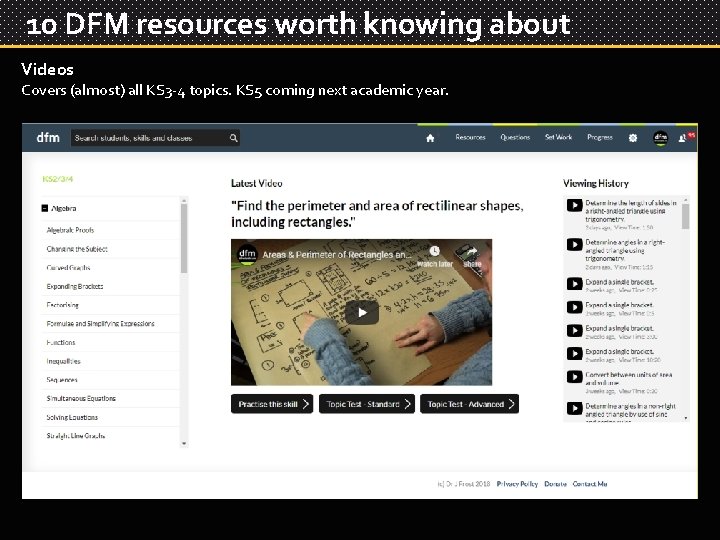
Task: Click the topic list scrollbar thumb
Action: [x=184, y=238]
